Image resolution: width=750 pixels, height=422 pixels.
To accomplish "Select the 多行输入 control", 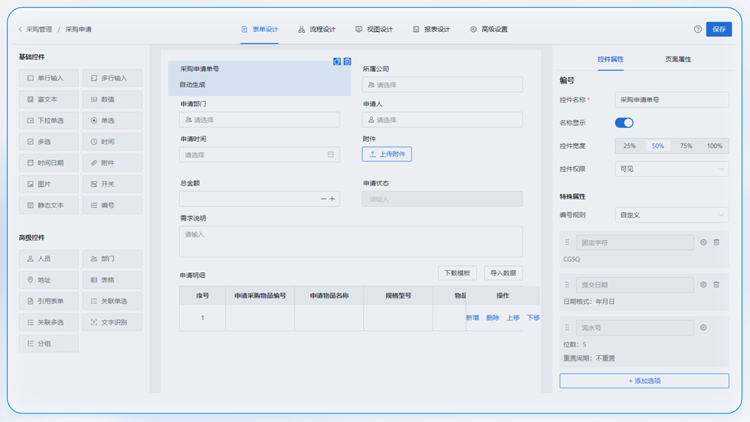I will (112, 78).
